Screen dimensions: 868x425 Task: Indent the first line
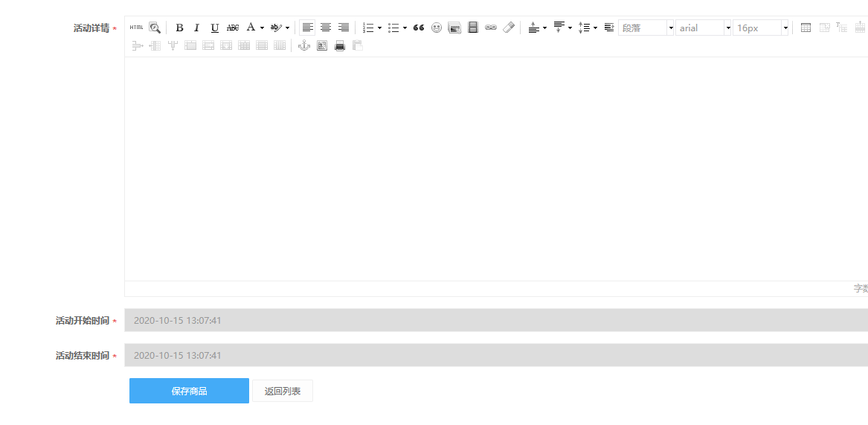tap(609, 27)
